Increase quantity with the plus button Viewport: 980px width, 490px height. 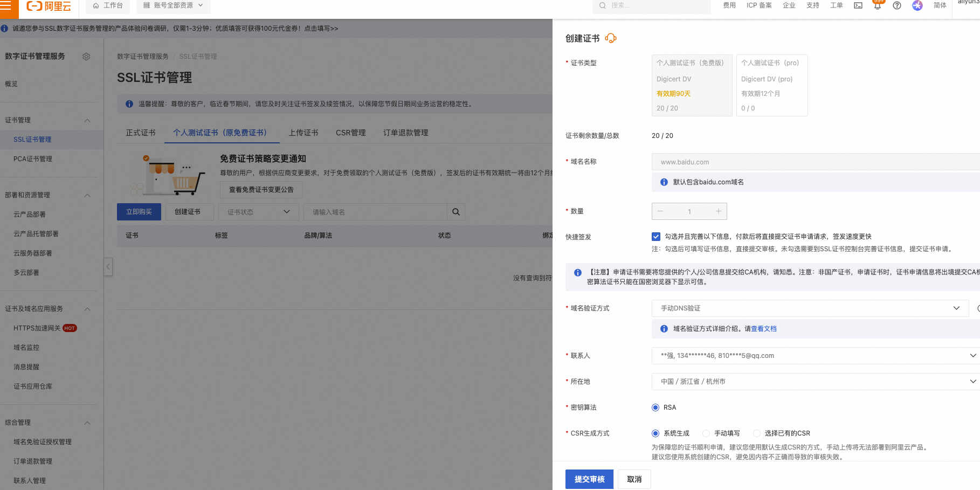[719, 211]
